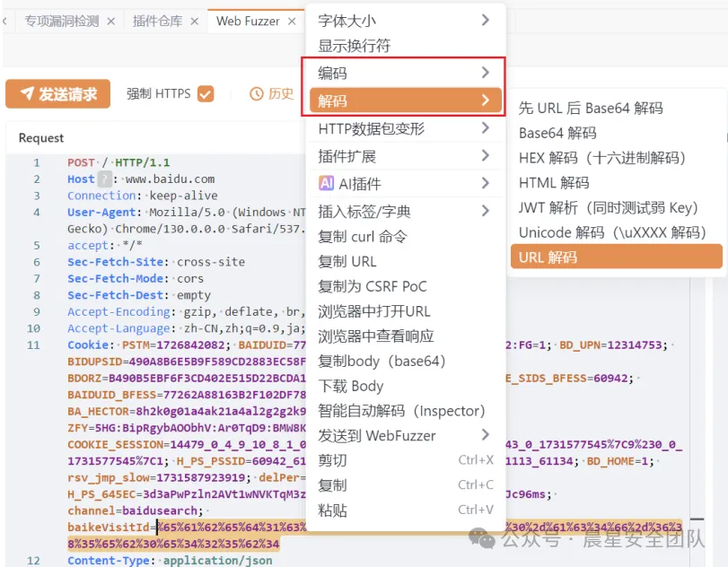Click the question mark icon beside Host
728x567 pixels.
pos(105,179)
